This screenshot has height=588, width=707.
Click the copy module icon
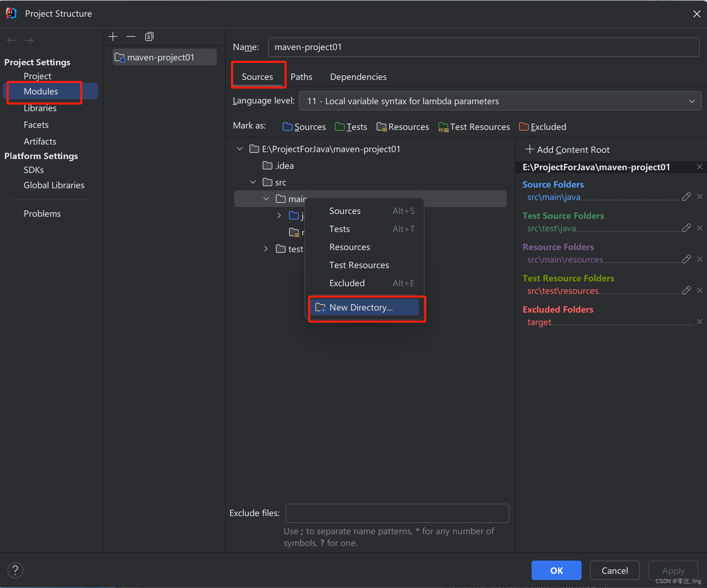pyautogui.click(x=149, y=36)
